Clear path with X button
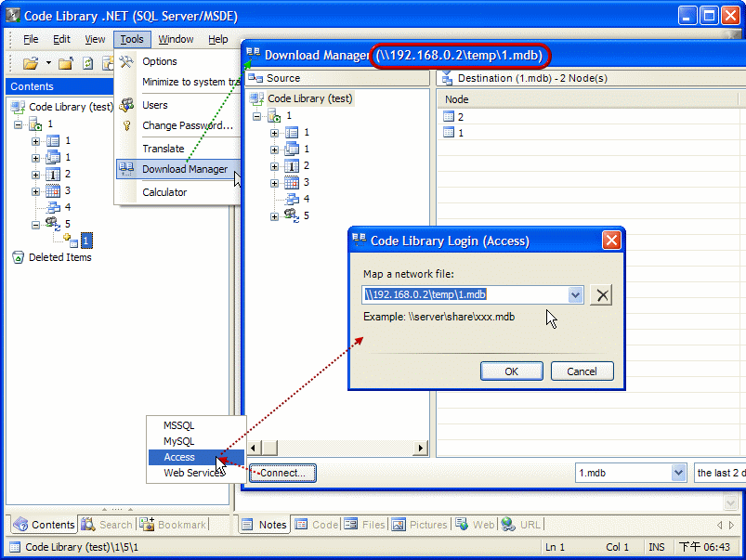 click(x=601, y=295)
